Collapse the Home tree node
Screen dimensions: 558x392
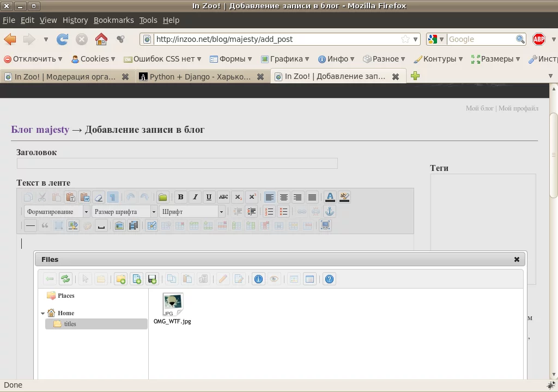43,314
